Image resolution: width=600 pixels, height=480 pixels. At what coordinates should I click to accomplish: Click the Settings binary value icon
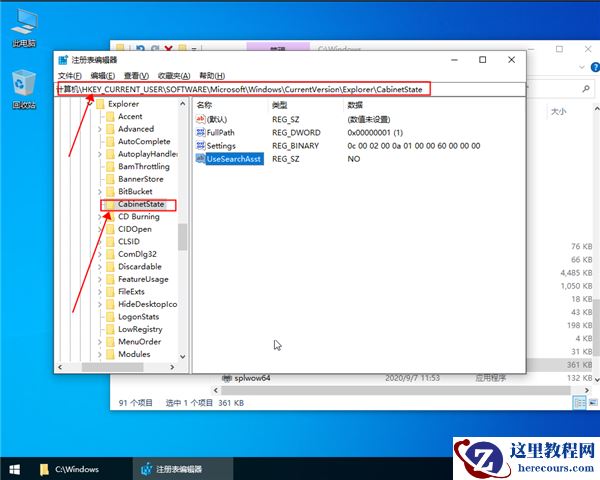(201, 145)
